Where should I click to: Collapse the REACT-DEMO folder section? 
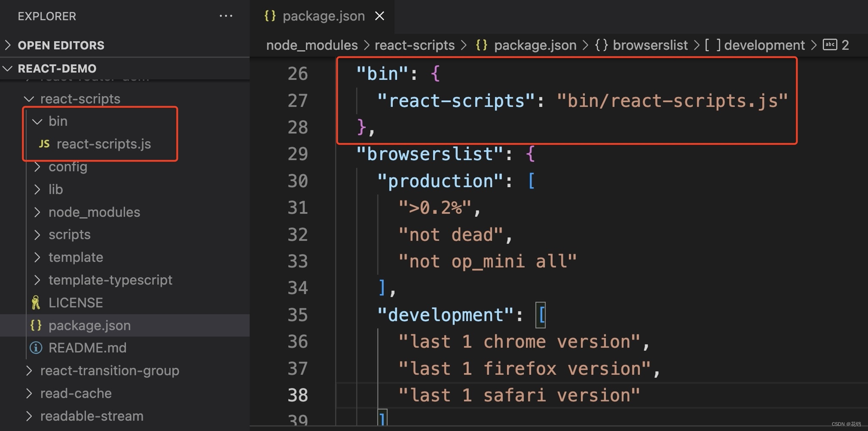[125, 68]
